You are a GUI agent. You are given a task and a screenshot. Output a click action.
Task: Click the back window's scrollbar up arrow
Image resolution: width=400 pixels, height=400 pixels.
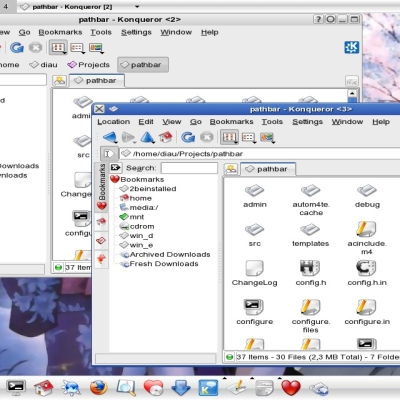[x=352, y=93]
